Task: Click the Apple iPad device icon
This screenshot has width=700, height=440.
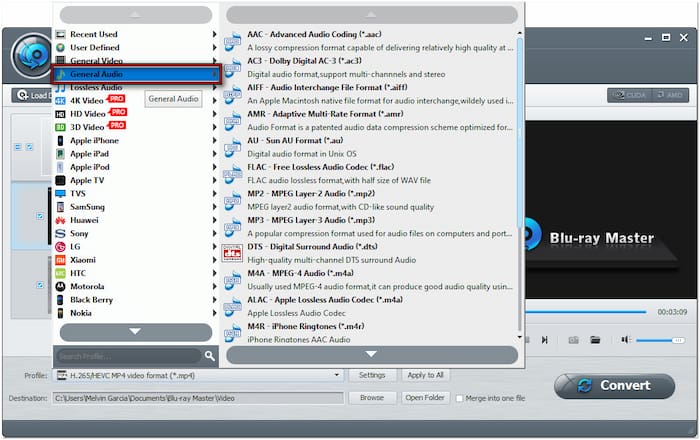Action: (60, 154)
